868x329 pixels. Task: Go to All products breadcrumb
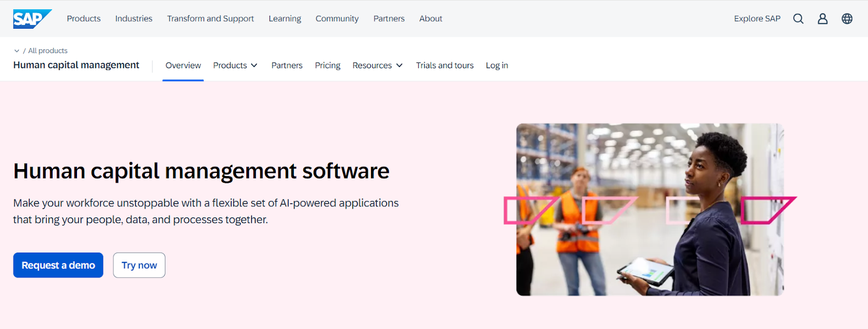(x=48, y=51)
